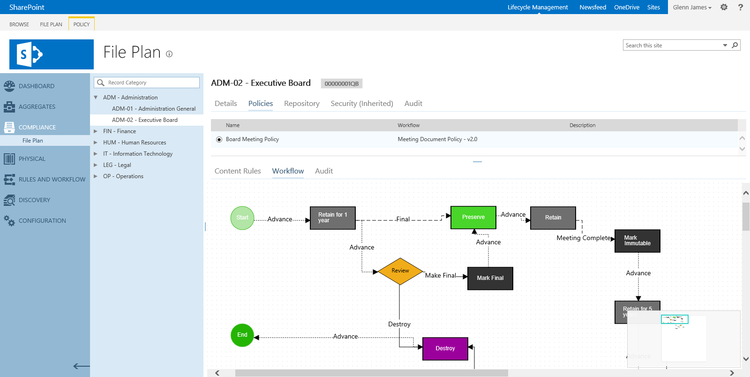
Task: Click Meeting Document Policy - v2.0 cell
Action: pyautogui.click(x=437, y=139)
